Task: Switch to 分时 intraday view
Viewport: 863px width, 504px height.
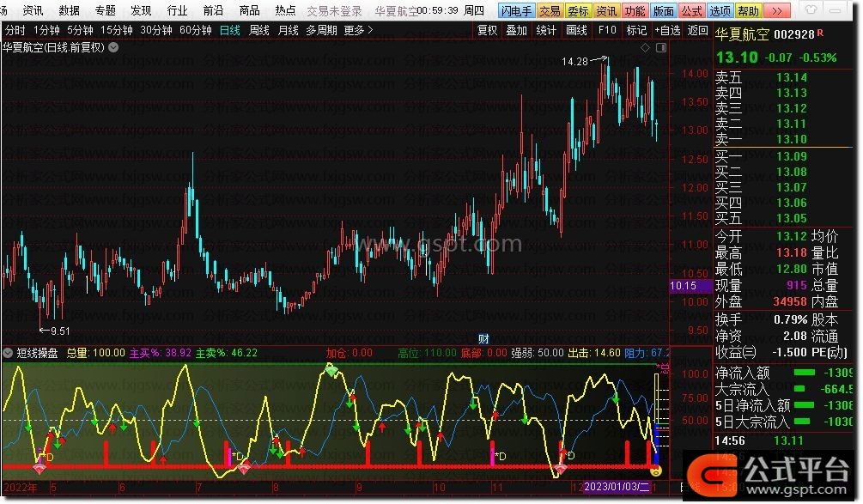Action: [15, 30]
